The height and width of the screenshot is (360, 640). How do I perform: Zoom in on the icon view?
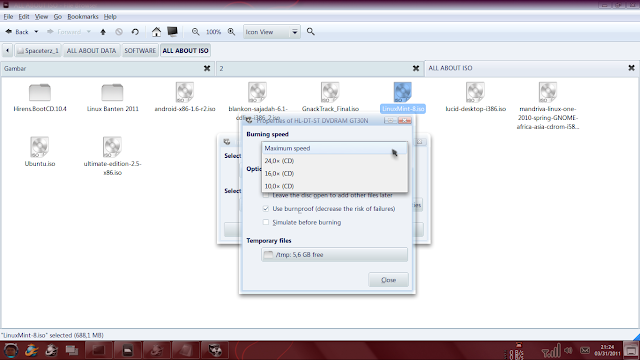(231, 32)
